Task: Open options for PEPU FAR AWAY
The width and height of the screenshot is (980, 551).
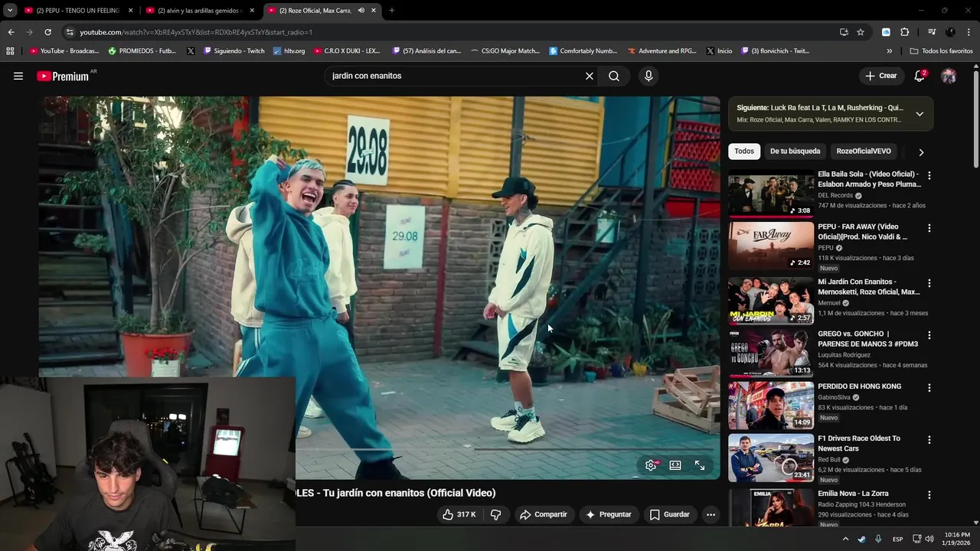Action: tap(929, 228)
